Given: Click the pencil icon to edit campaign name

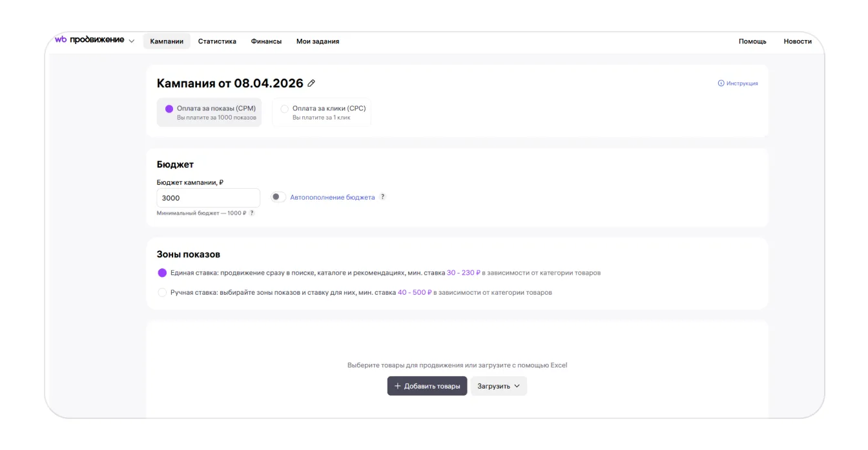Looking at the screenshot, I should coord(311,83).
